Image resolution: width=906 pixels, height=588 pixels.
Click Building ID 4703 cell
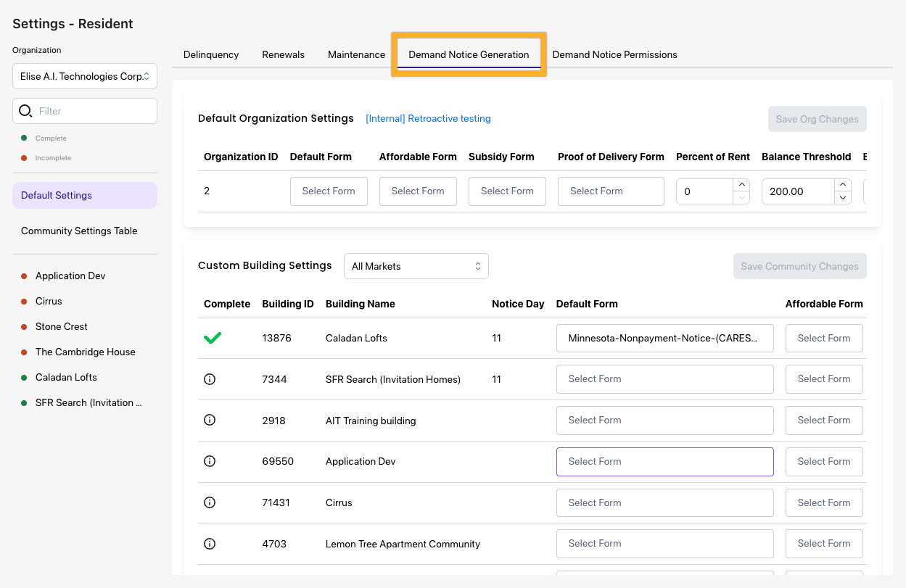click(274, 544)
